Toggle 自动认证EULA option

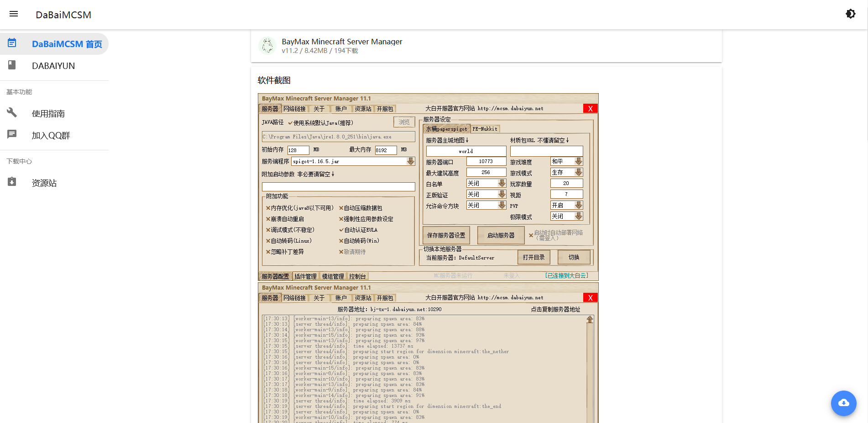tap(358, 230)
